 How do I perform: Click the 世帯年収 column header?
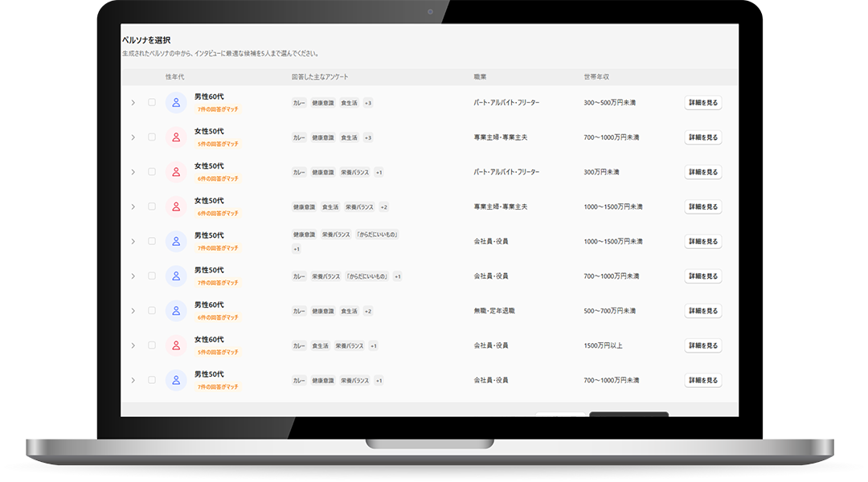point(596,77)
